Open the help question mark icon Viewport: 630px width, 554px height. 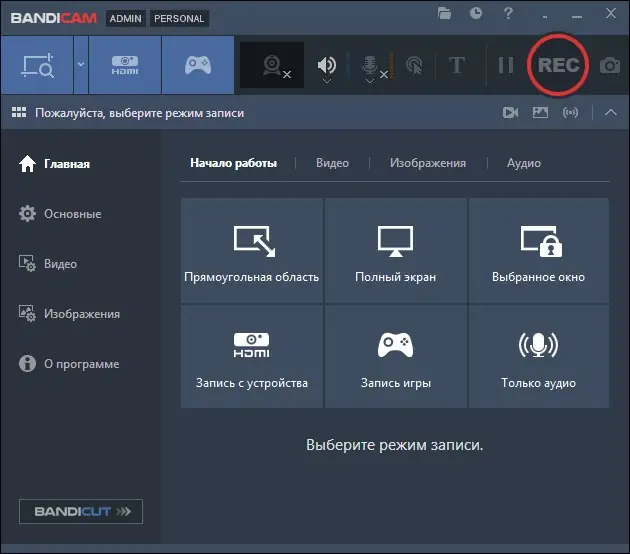click(508, 13)
